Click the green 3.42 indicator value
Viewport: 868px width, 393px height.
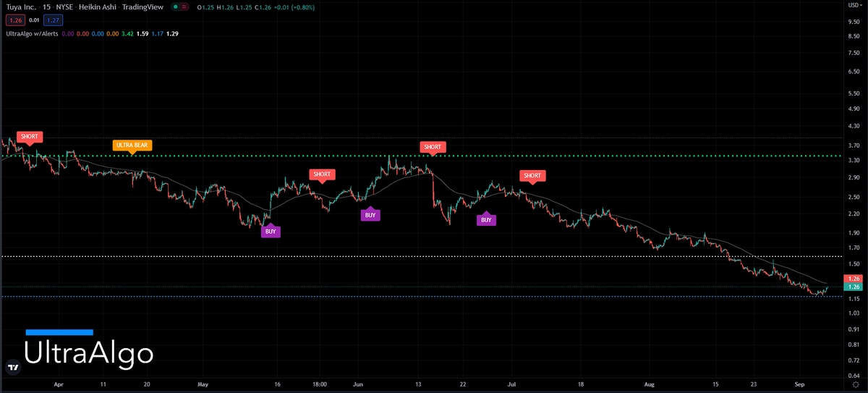click(x=127, y=33)
